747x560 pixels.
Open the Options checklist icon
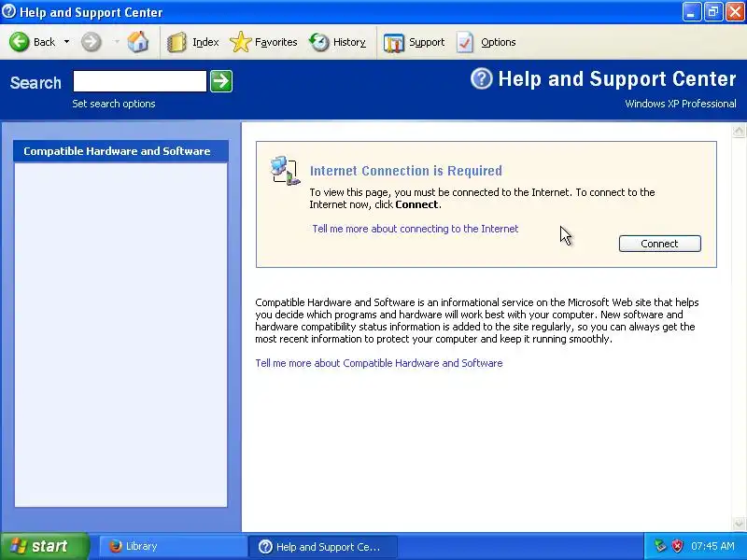465,42
